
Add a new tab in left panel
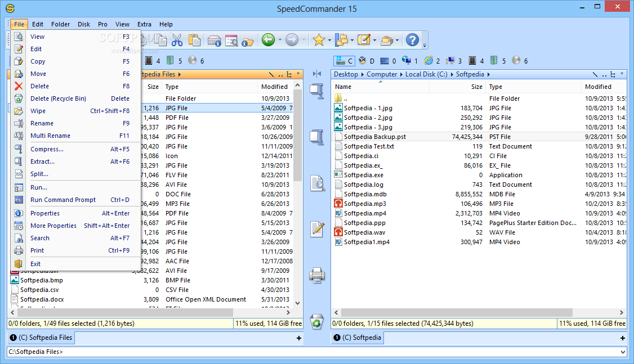pos(299,338)
